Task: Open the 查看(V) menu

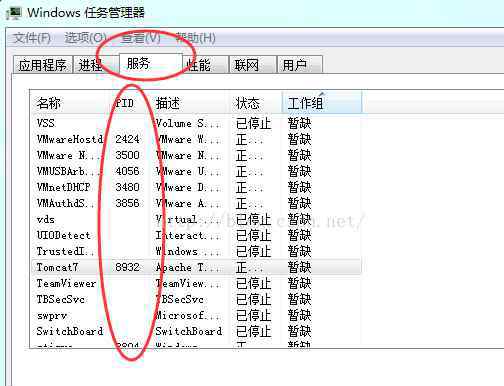Action: (x=140, y=38)
